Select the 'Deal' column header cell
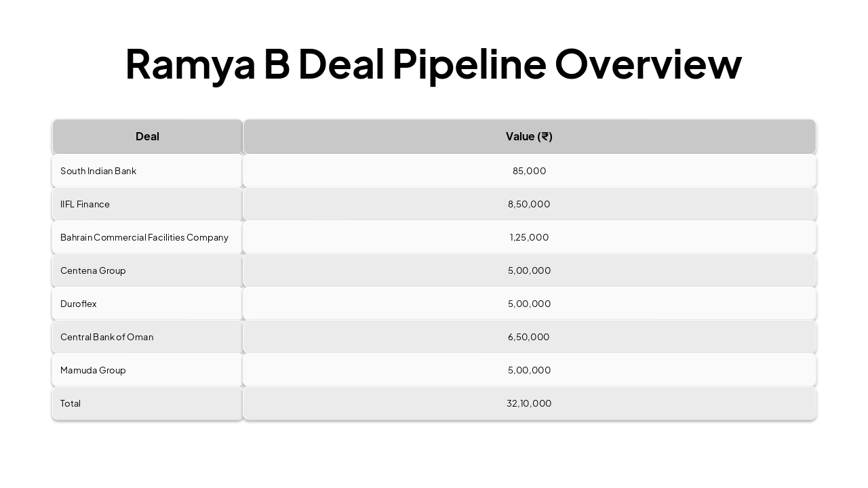Screen dimensions: 868x488 coord(147,136)
